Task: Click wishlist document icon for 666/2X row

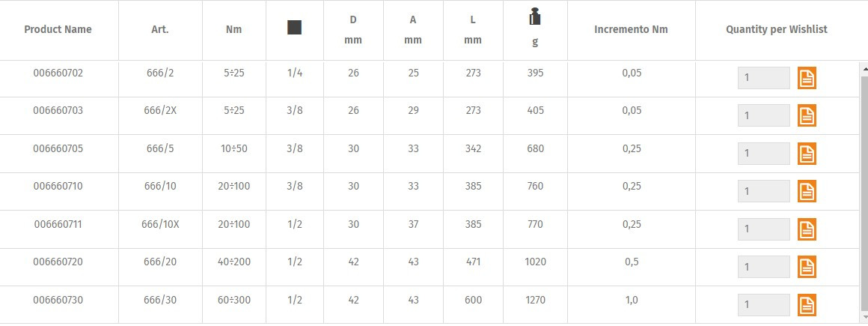Action: 807,115
